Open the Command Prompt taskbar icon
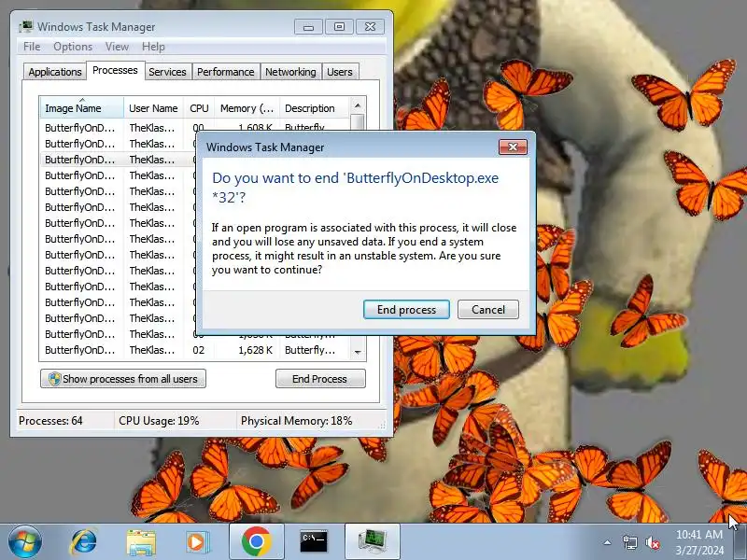Viewport: 747px width, 560px height. tap(314, 542)
